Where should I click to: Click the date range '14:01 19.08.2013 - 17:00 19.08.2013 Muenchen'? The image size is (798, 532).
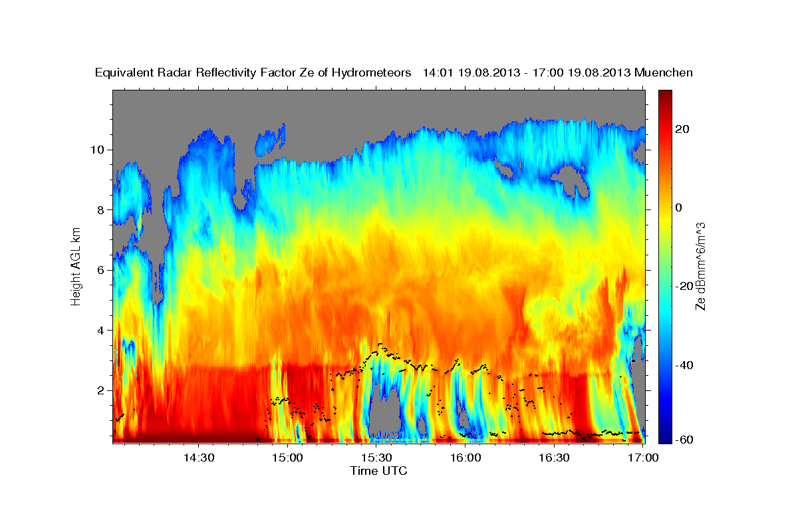(558, 72)
